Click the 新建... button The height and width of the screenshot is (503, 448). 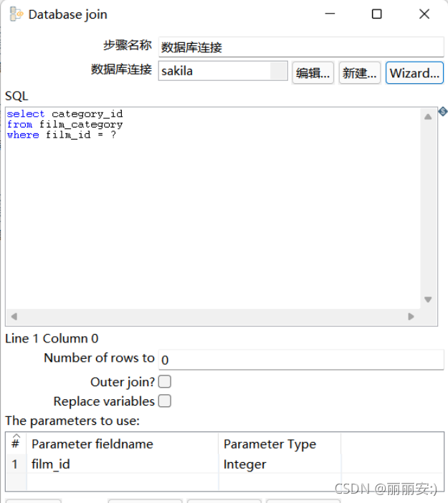pyautogui.click(x=359, y=73)
